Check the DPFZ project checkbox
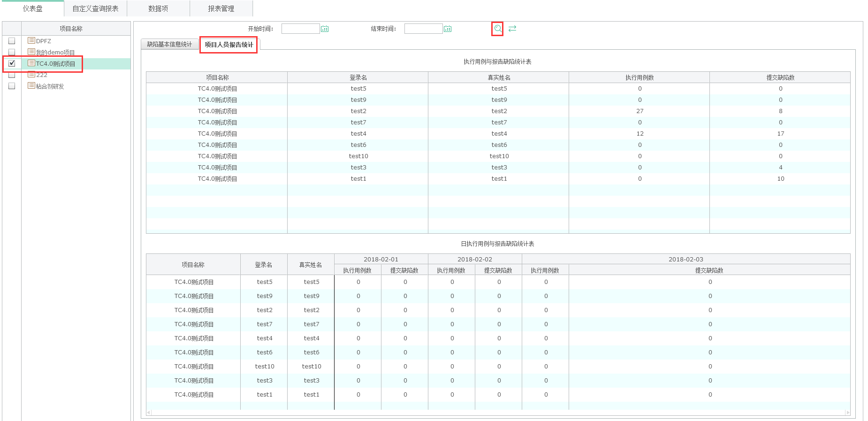The width and height of the screenshot is (868, 421). tap(12, 41)
